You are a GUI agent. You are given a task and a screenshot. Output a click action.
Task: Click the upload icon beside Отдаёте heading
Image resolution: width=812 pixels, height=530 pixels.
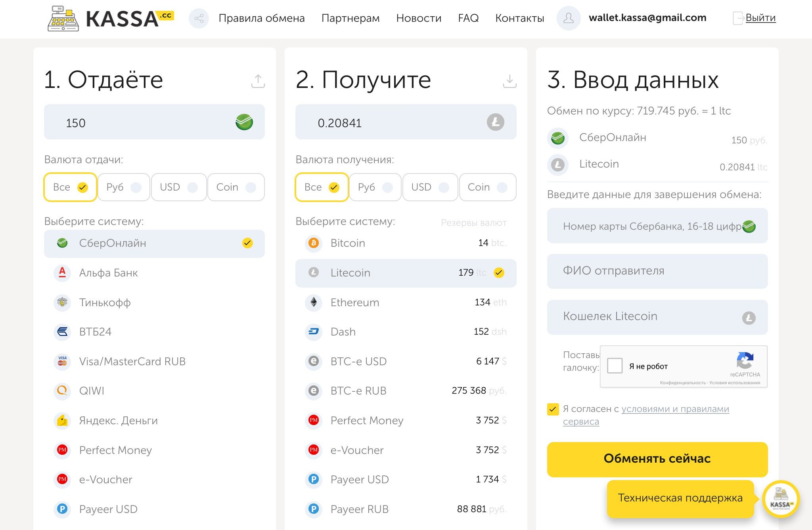tap(258, 81)
